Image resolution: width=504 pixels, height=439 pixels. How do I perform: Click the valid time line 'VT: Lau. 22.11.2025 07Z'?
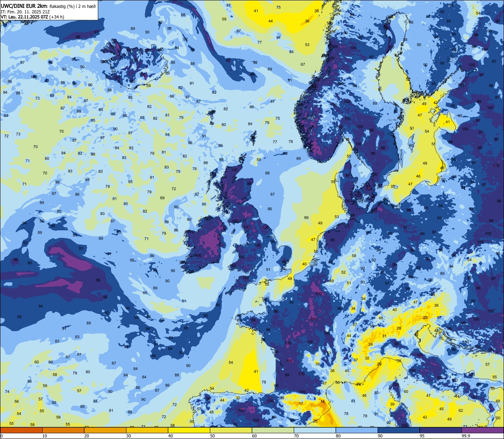(24, 17)
